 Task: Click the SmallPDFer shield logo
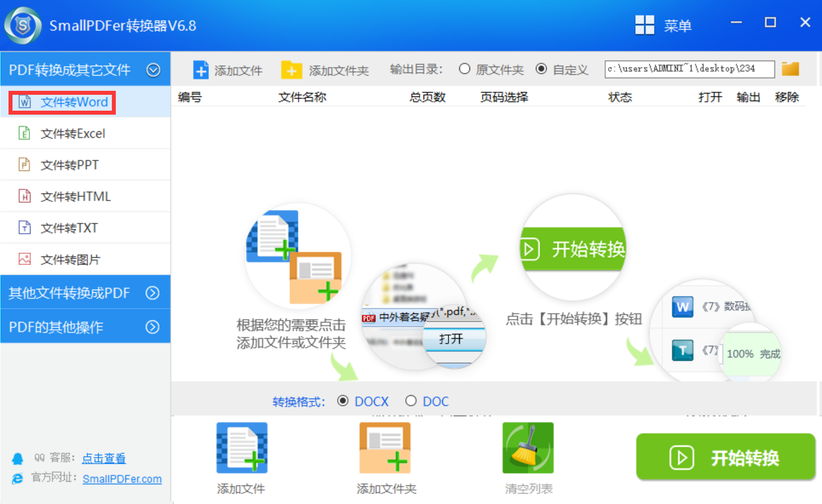pyautogui.click(x=23, y=26)
